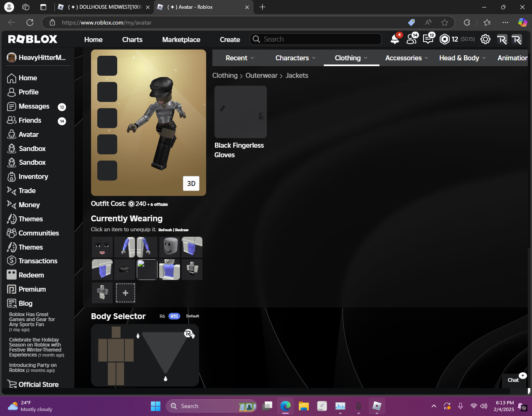
Task: Click Outerwear in the breadcrumb
Action: pyautogui.click(x=261, y=75)
